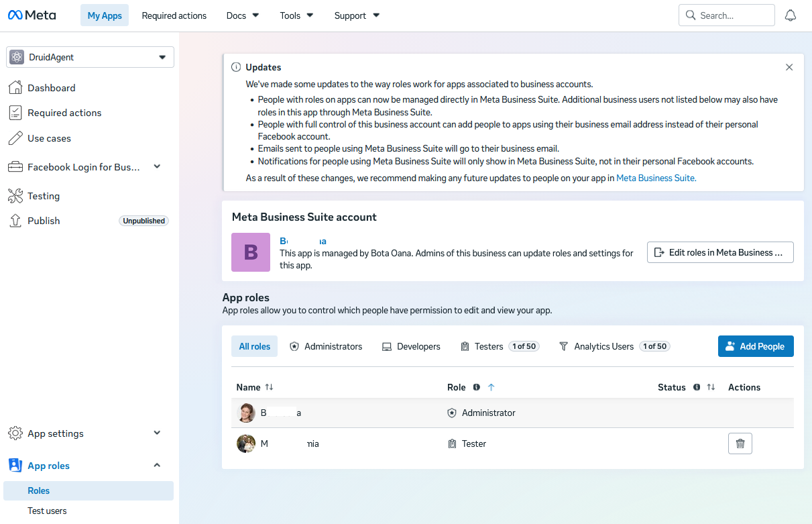The height and width of the screenshot is (524, 812).
Task: Click the Tester user's profile photo
Action: (246, 443)
